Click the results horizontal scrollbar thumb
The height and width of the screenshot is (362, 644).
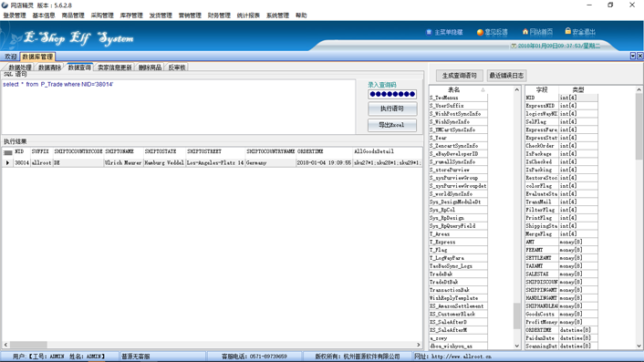tap(28, 345)
